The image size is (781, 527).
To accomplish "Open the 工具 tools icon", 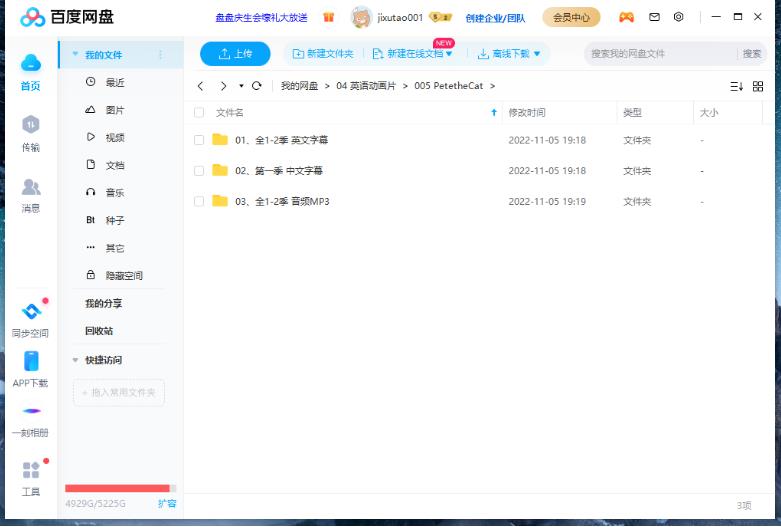I will point(31,470).
